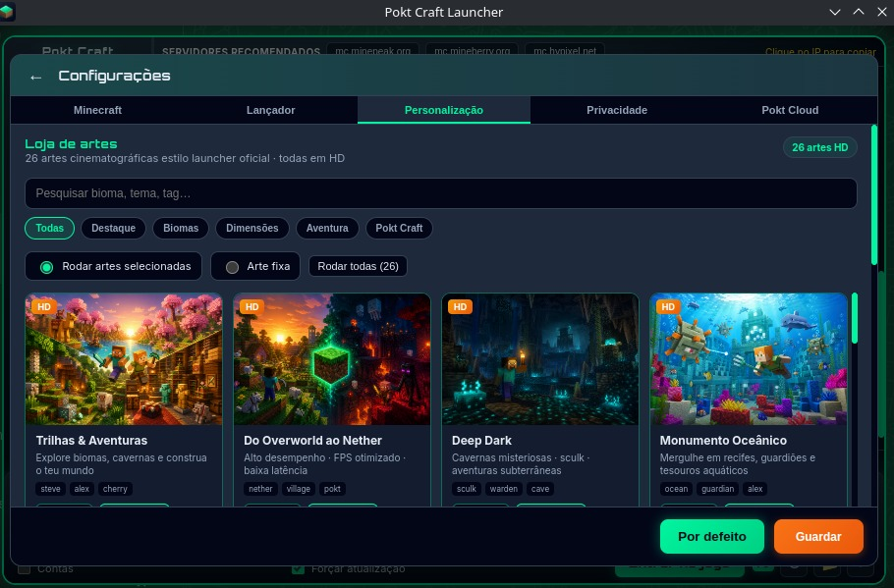This screenshot has height=588, width=894.
Task: Click the Loja de artes heading
Action: [x=71, y=144]
